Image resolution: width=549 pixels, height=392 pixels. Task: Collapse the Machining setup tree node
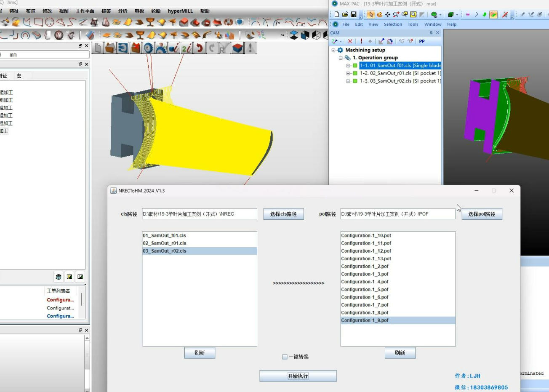[334, 50]
